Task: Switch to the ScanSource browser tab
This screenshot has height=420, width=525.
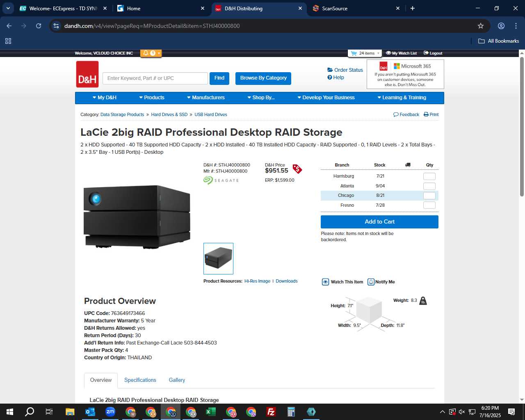Action: pyautogui.click(x=355, y=8)
